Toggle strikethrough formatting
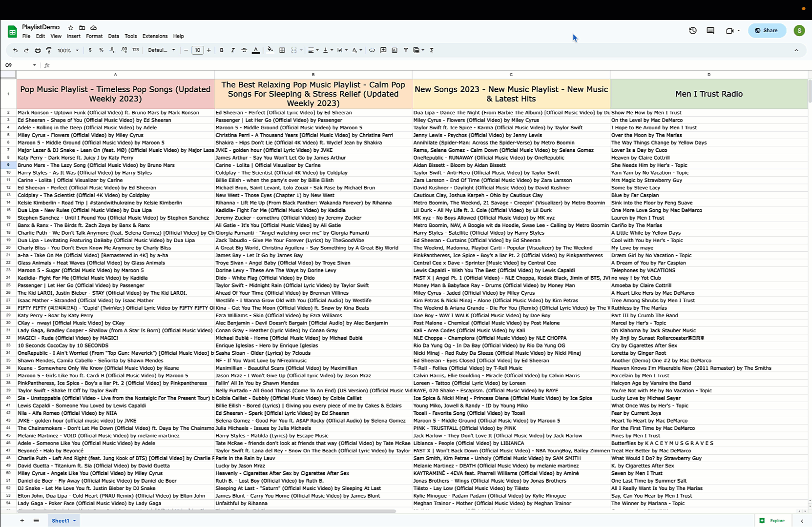The height and width of the screenshot is (527, 812). (x=244, y=50)
